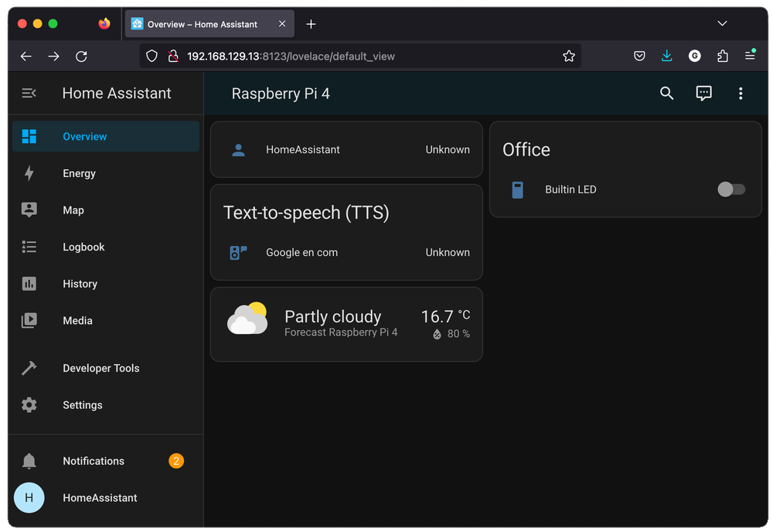Click the Media play icon

tap(29, 321)
